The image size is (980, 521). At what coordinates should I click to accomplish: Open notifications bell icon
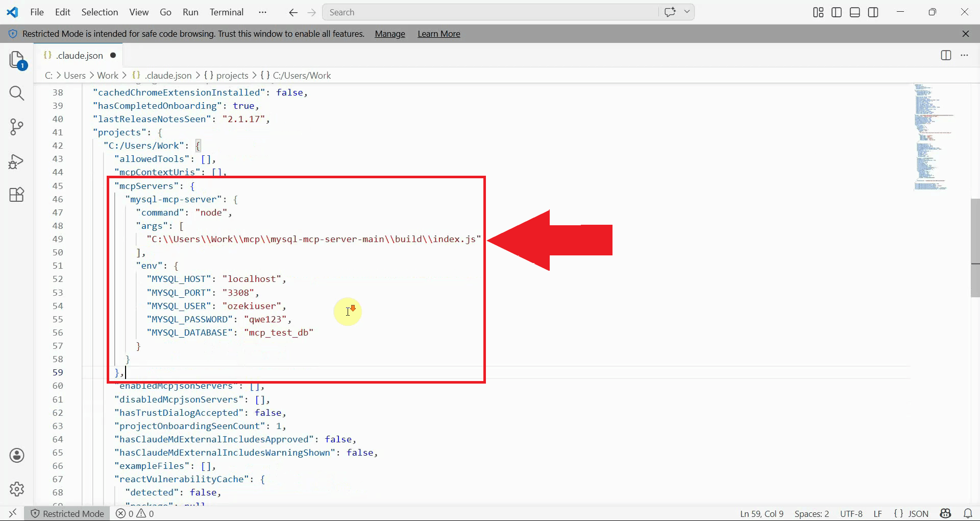pos(968,513)
